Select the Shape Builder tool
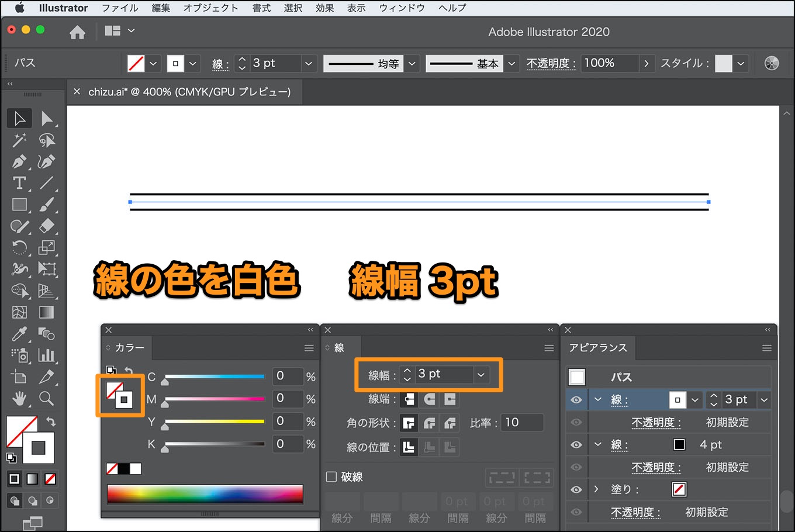Image resolution: width=795 pixels, height=532 pixels. tap(19, 291)
